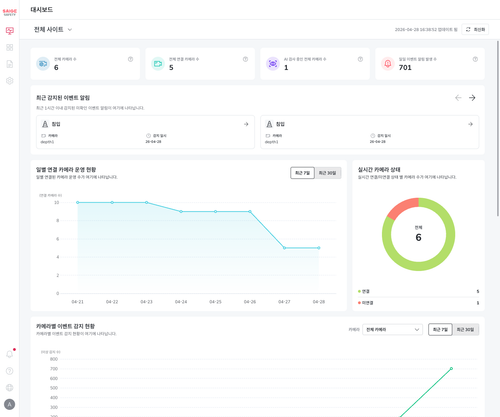
Task: Click the 700 data point on event detection chart
Action: point(451,369)
